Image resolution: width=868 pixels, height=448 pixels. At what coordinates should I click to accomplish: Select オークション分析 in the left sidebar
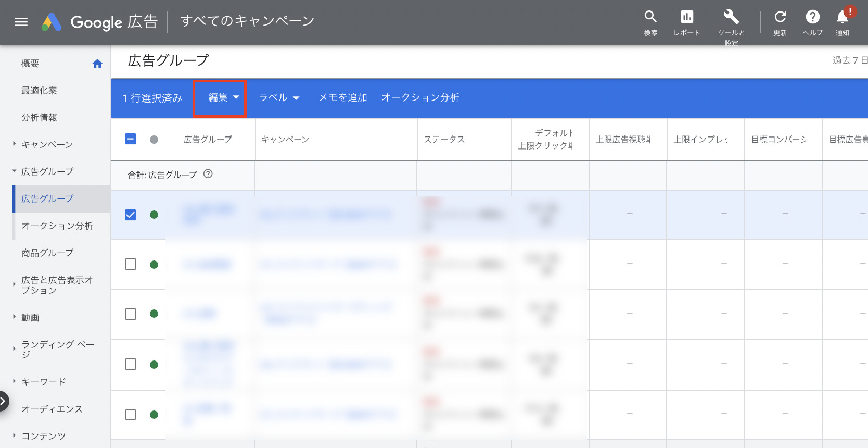[57, 226]
